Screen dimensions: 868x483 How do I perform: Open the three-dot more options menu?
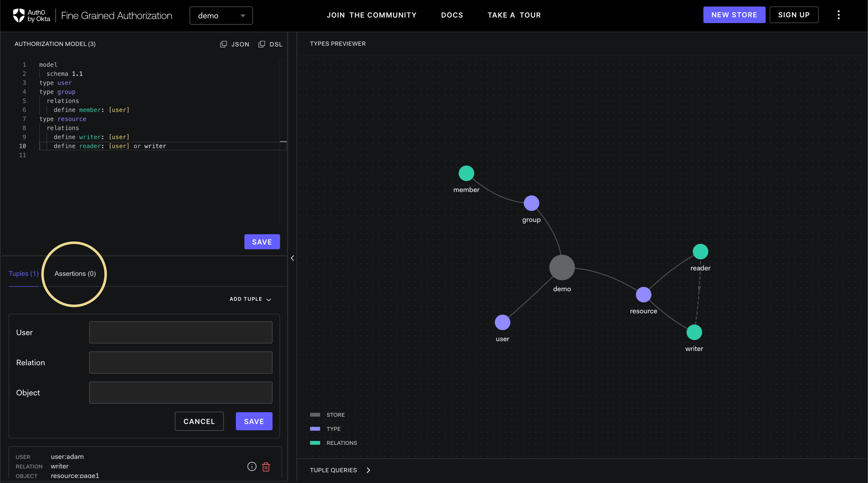(x=838, y=15)
